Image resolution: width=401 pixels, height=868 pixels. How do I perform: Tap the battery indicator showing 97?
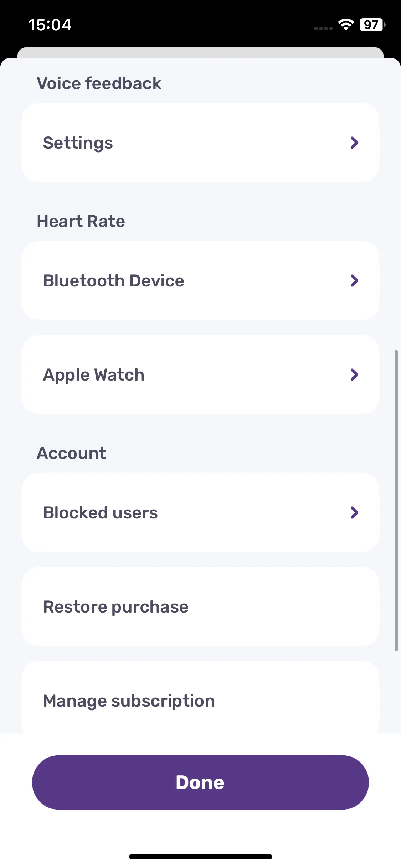(372, 25)
